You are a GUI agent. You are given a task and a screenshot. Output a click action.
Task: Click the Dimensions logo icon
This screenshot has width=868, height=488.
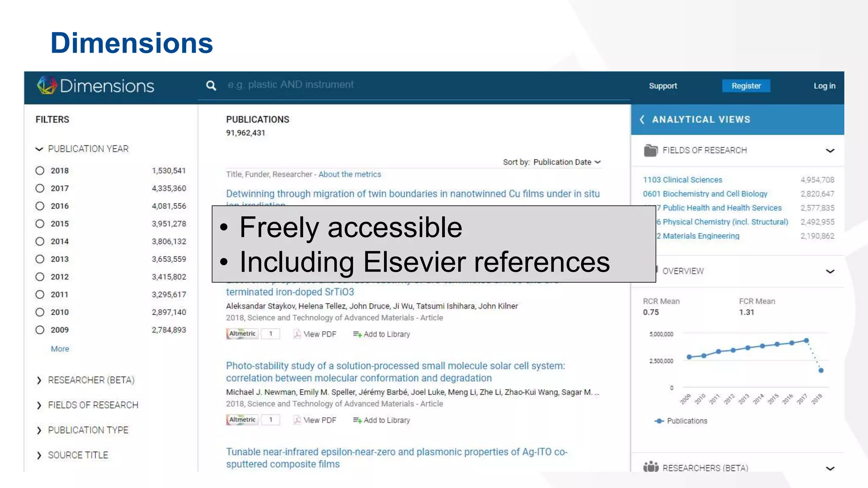(x=47, y=85)
